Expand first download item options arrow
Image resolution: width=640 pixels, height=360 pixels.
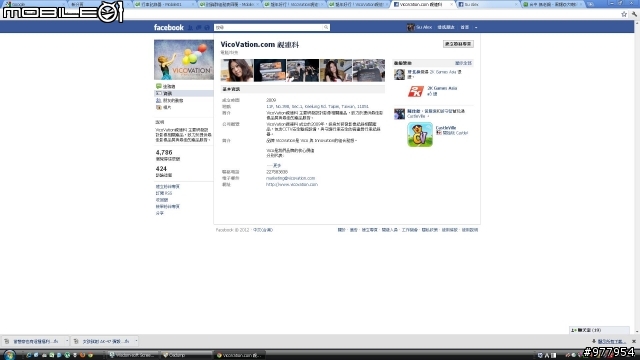coord(67,341)
